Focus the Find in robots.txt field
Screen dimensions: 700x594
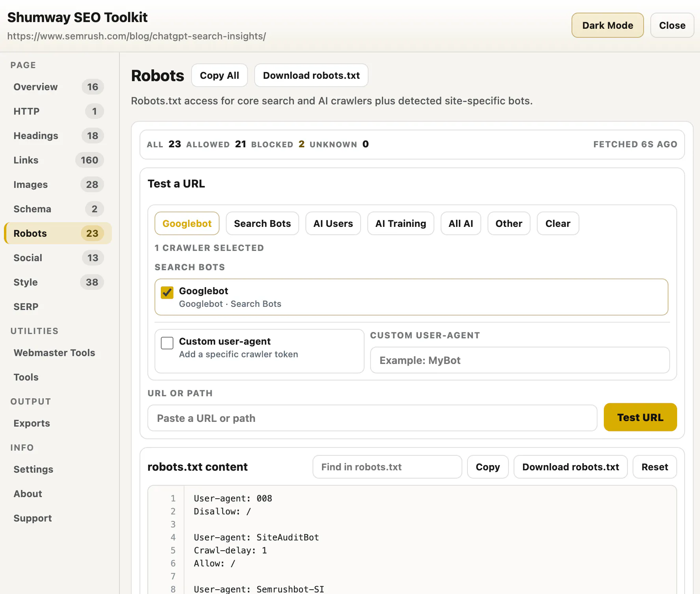[387, 467]
